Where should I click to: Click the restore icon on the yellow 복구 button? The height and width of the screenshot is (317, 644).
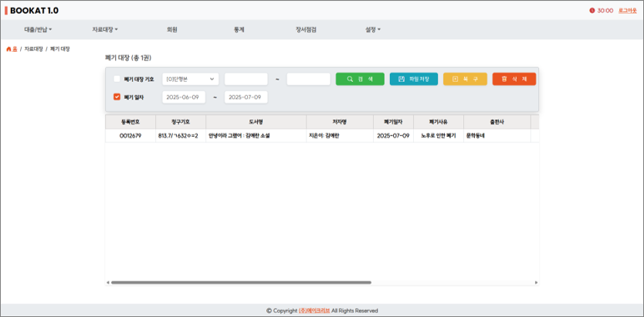(x=455, y=79)
